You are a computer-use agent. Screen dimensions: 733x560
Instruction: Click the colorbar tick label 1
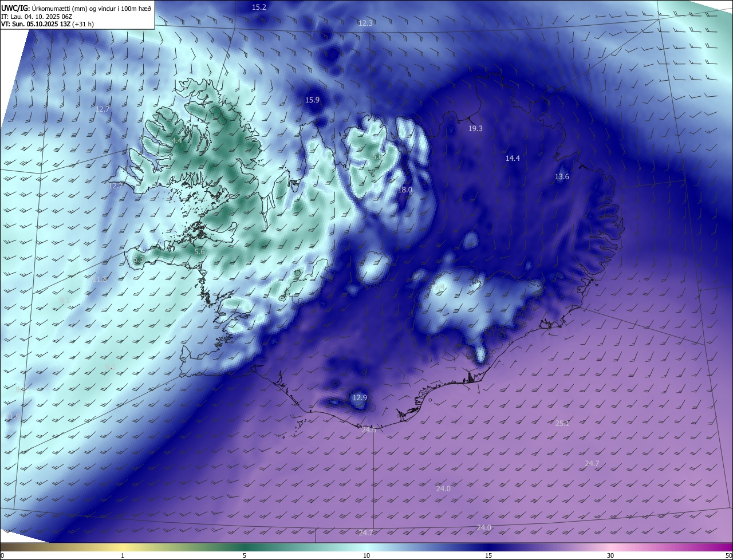click(x=123, y=555)
